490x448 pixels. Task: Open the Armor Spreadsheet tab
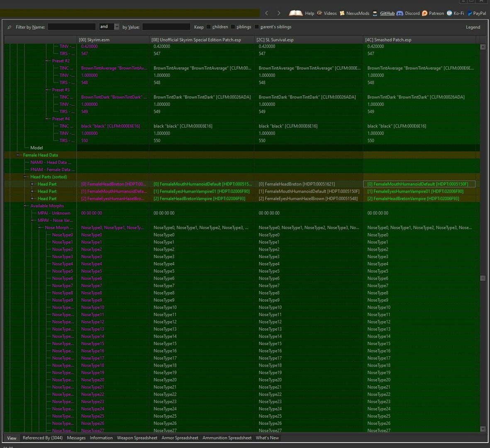click(180, 438)
